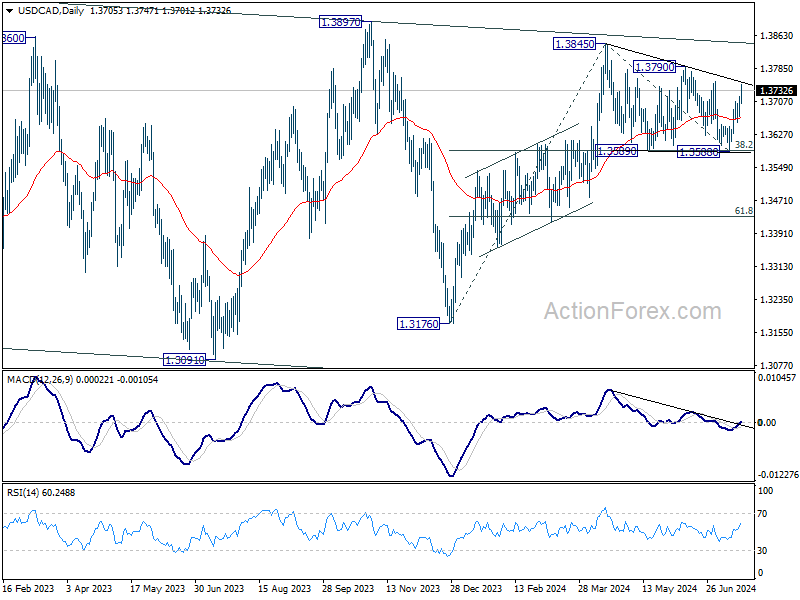Click the '13 Nov 2023' date label

coord(413,589)
